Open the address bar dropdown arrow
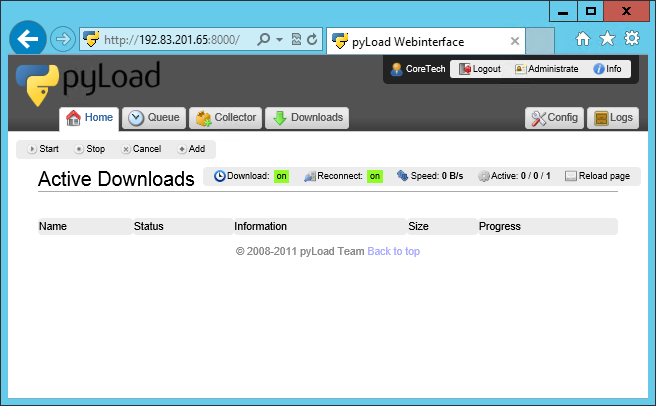656x406 pixels. click(279, 40)
